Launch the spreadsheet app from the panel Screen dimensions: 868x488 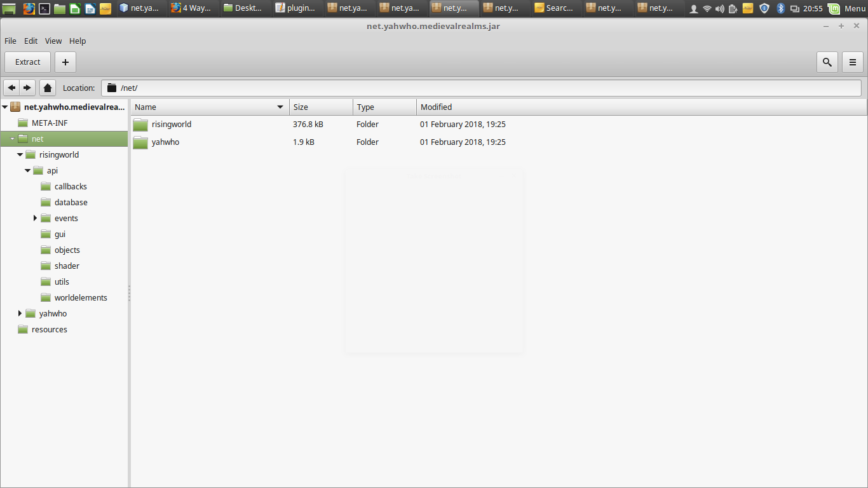click(75, 8)
